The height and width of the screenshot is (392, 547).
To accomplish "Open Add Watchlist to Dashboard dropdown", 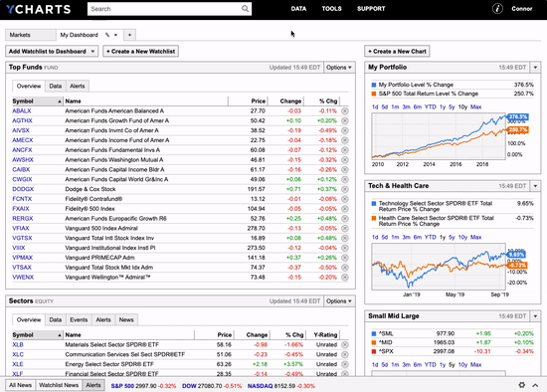I will coord(52,52).
